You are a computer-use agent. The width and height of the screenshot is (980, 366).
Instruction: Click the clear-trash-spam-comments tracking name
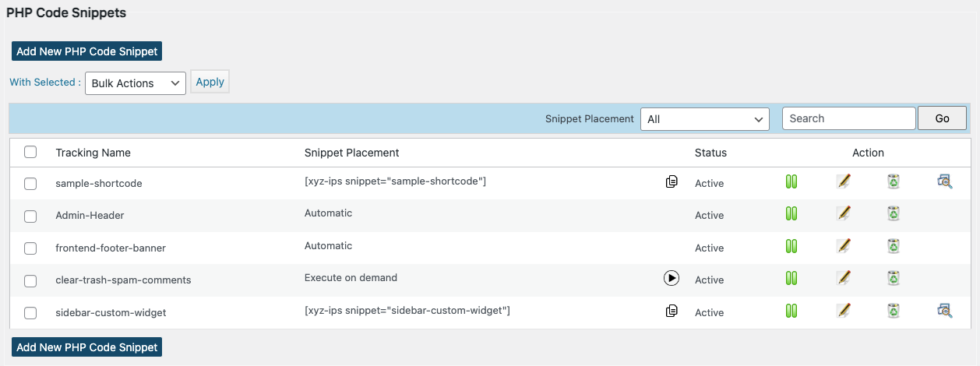123,280
